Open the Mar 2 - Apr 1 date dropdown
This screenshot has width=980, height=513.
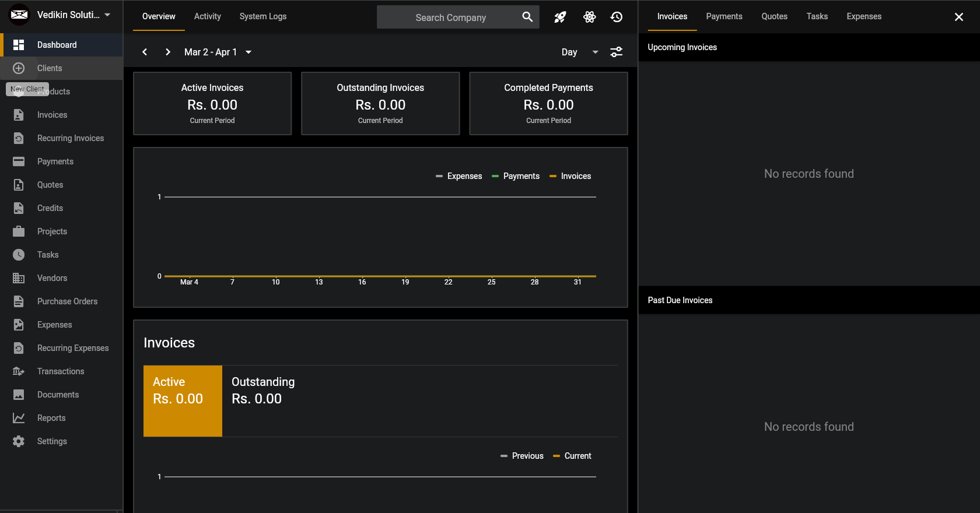coord(218,52)
